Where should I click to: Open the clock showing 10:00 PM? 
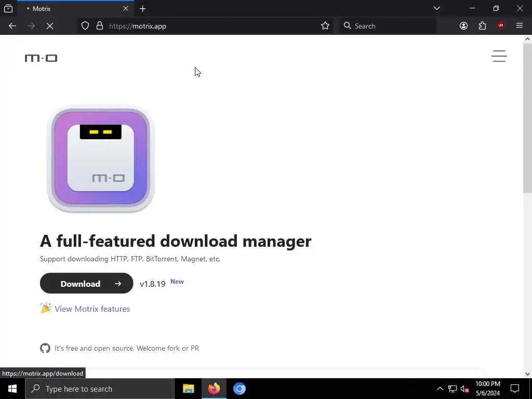[x=487, y=389]
